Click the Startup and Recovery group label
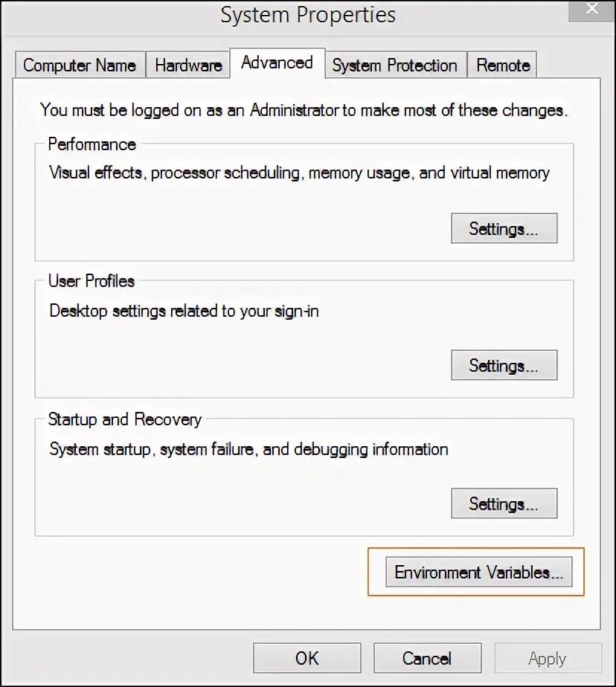Image resolution: width=616 pixels, height=687 pixels. point(124,419)
